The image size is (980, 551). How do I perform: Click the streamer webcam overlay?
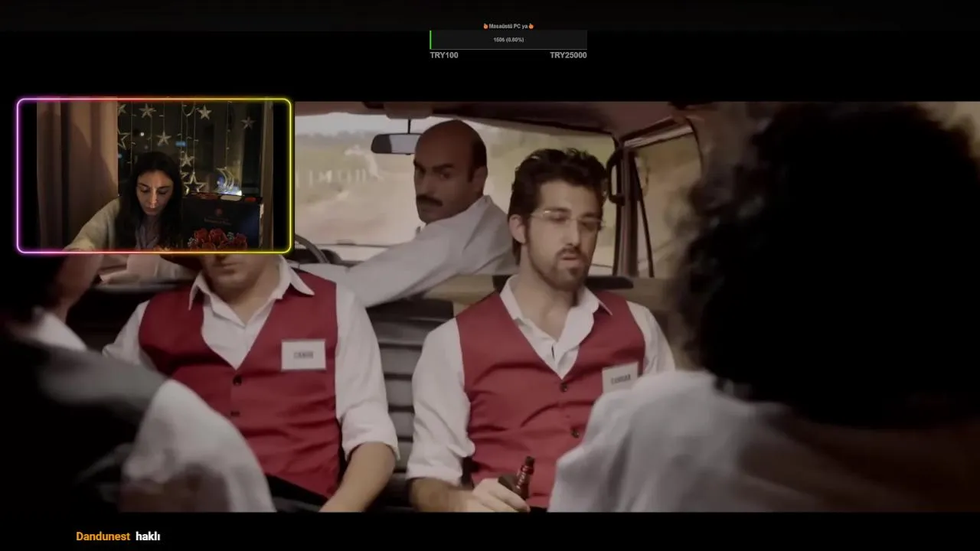pos(154,175)
